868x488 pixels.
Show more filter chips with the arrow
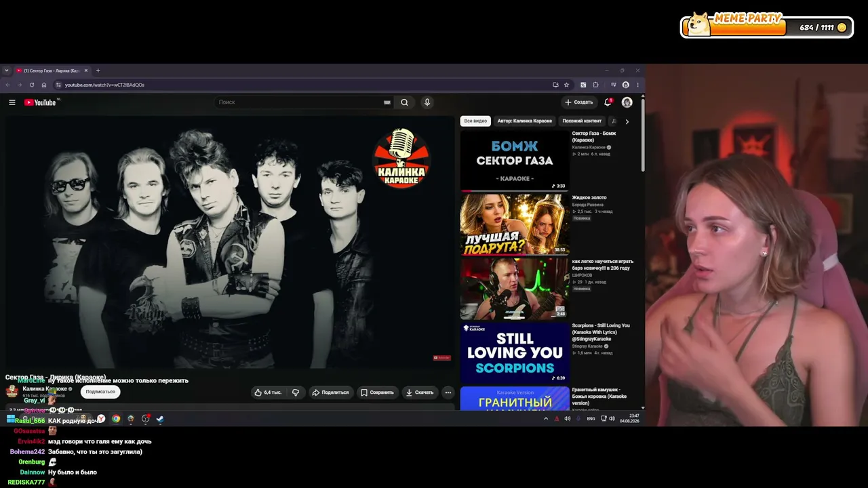pos(627,121)
